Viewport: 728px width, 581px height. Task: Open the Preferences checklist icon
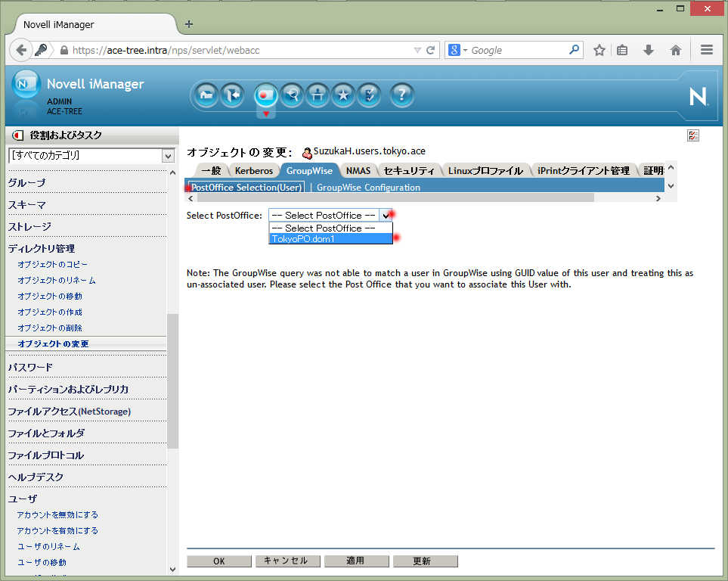click(369, 95)
